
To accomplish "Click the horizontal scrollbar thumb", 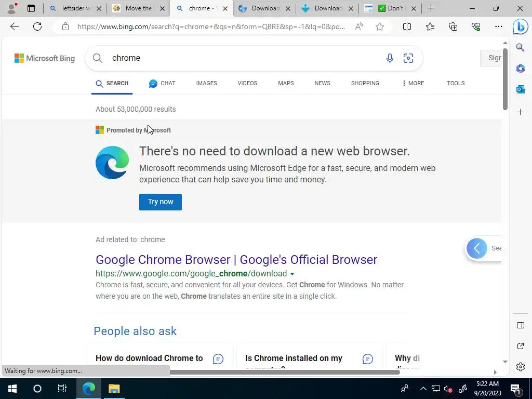I will [x=285, y=372].
